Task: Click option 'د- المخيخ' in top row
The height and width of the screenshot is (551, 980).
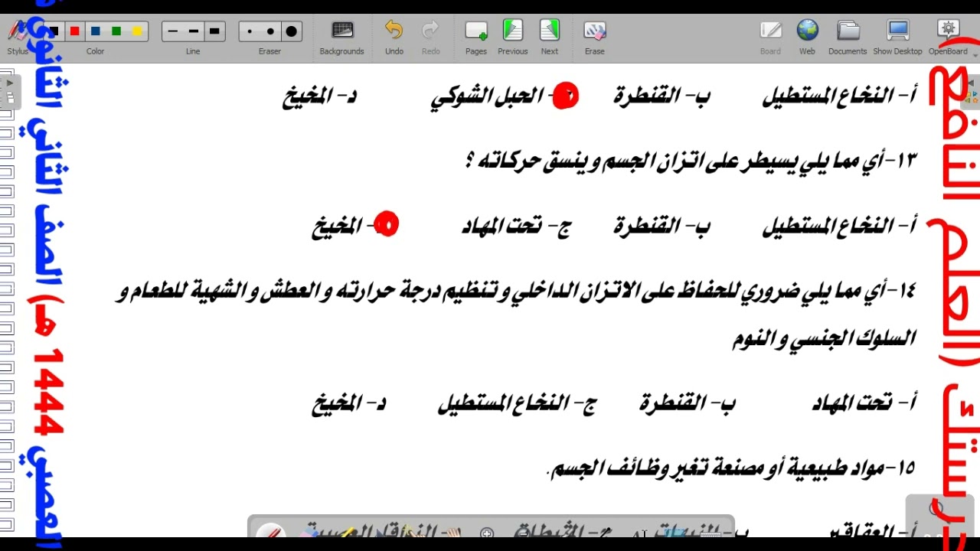Action: tap(319, 97)
